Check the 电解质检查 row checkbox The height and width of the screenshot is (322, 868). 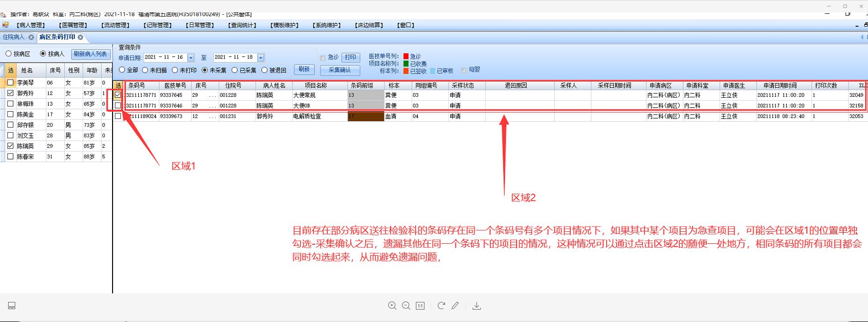click(x=118, y=116)
